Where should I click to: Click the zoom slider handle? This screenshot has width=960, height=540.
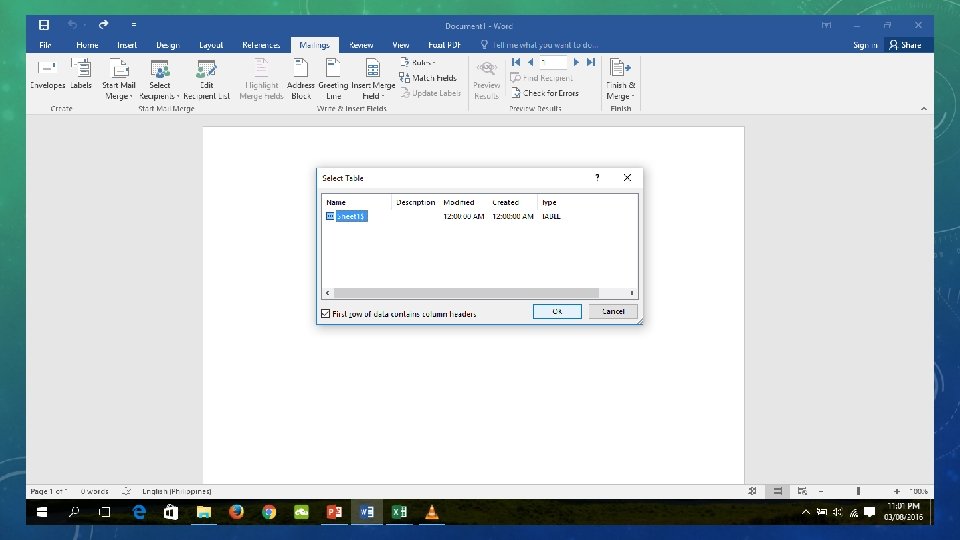(858, 491)
